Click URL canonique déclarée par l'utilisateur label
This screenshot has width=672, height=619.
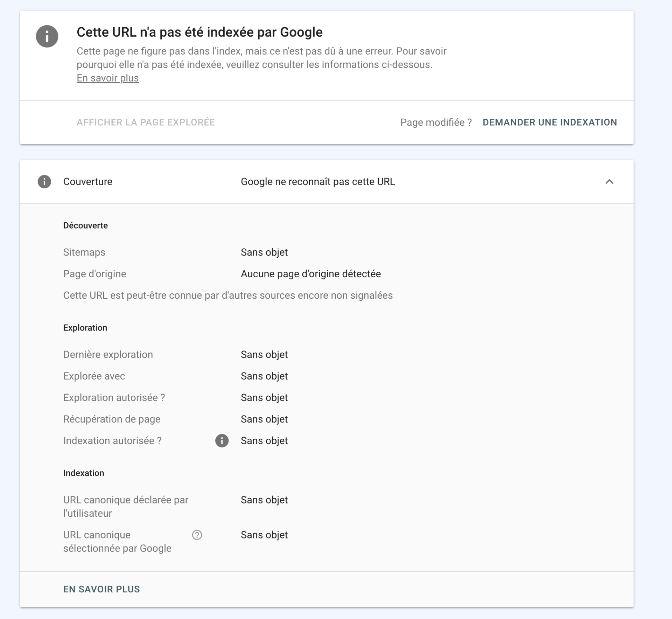[125, 506]
